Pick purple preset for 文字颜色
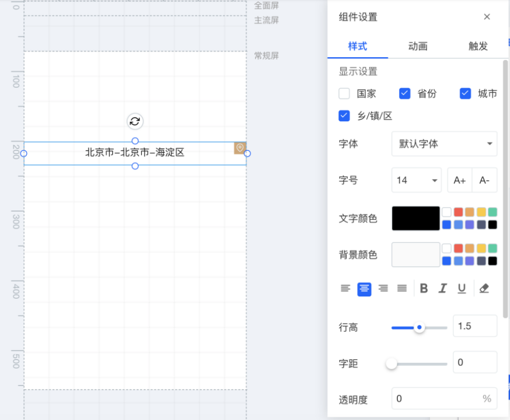Viewport: 510px width, 420px height. coord(470,225)
